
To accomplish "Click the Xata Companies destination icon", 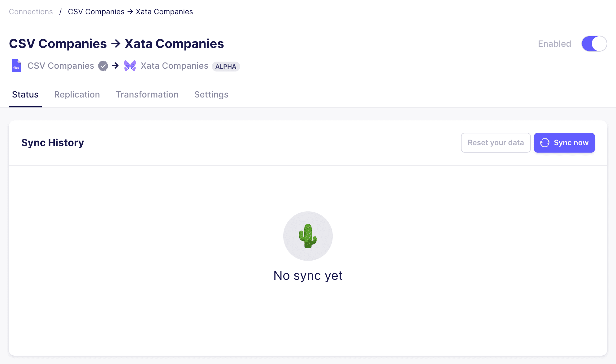I will coord(131,66).
